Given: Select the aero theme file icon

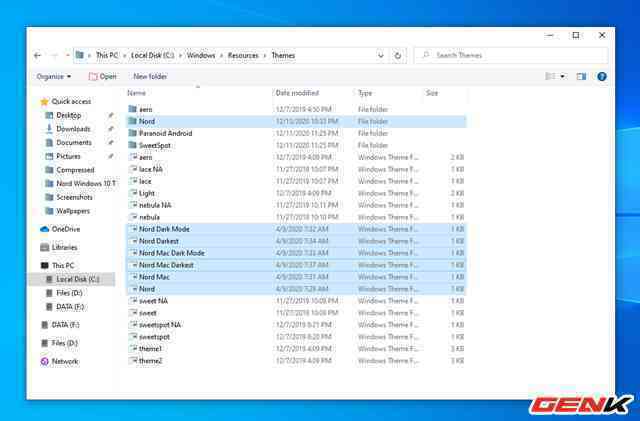Looking at the screenshot, I should pyautogui.click(x=133, y=157).
